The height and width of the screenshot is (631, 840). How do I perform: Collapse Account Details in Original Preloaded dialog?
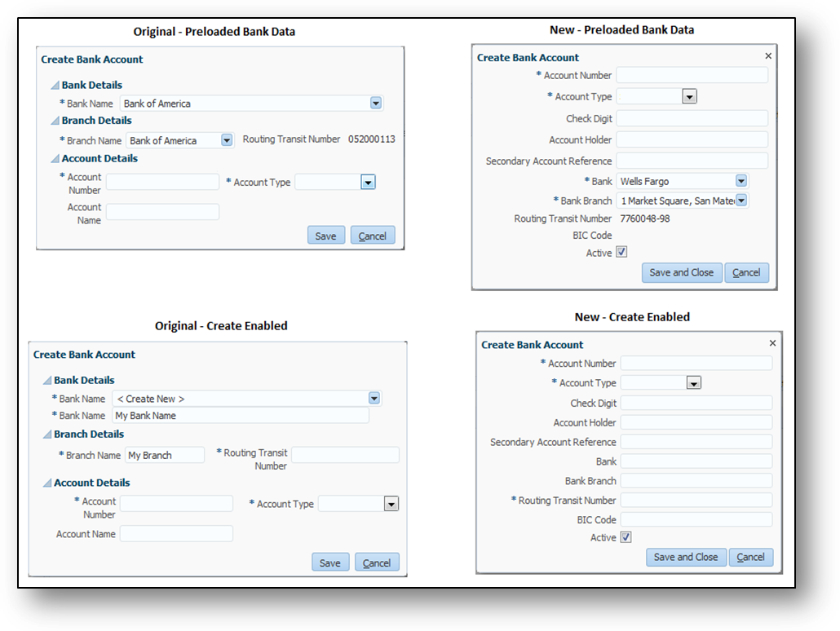pos(55,159)
